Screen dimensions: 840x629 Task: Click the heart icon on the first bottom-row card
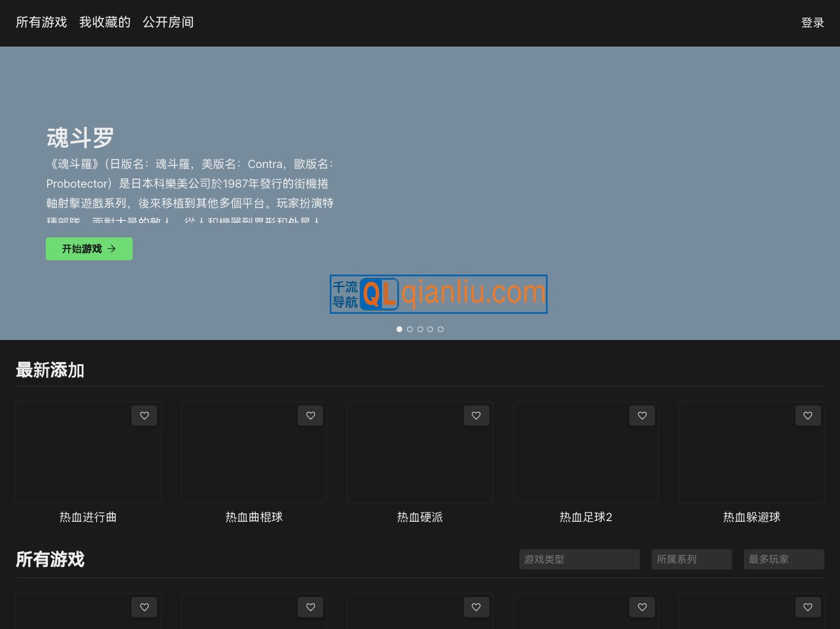pyautogui.click(x=144, y=607)
